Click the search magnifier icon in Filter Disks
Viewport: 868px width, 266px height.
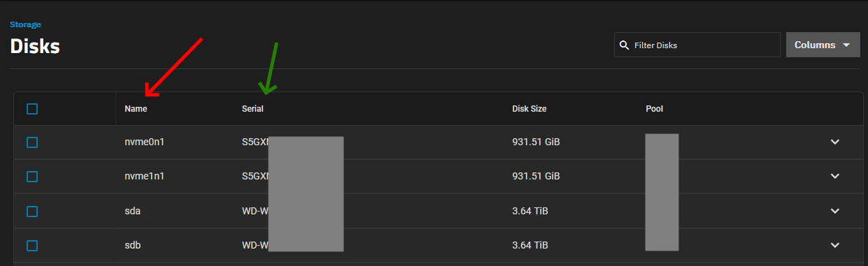pos(624,45)
